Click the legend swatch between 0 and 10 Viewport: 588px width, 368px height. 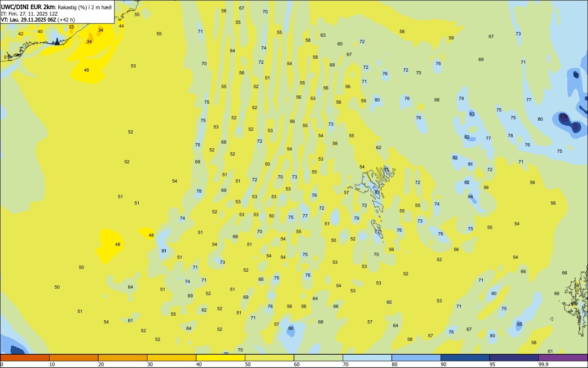point(25,357)
